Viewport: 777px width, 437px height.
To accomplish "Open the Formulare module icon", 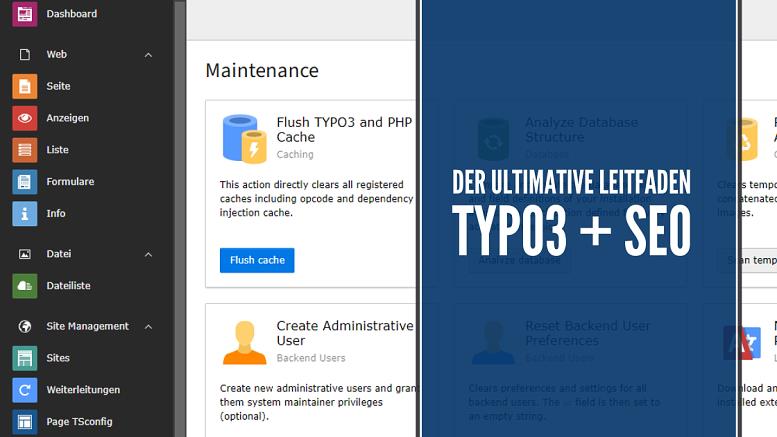I will 25,181.
